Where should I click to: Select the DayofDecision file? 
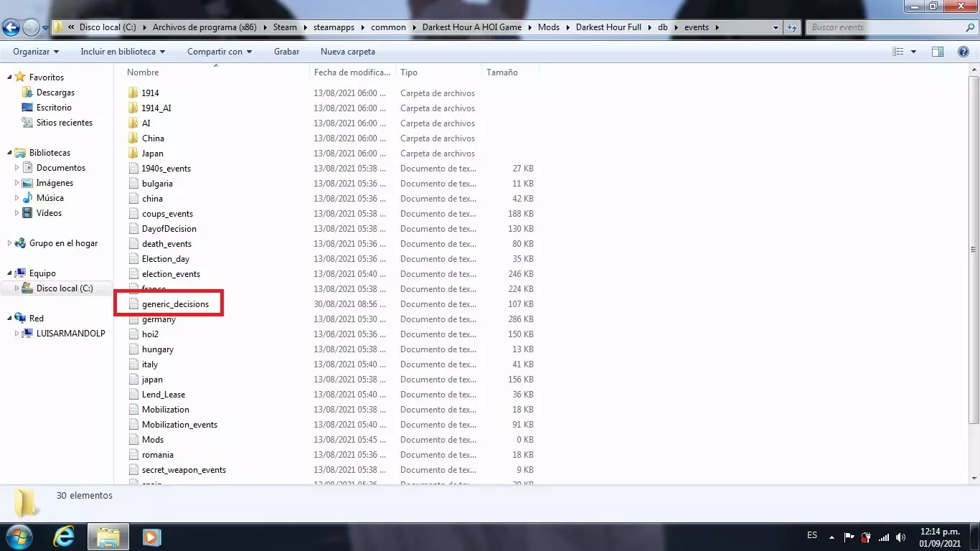coord(169,229)
